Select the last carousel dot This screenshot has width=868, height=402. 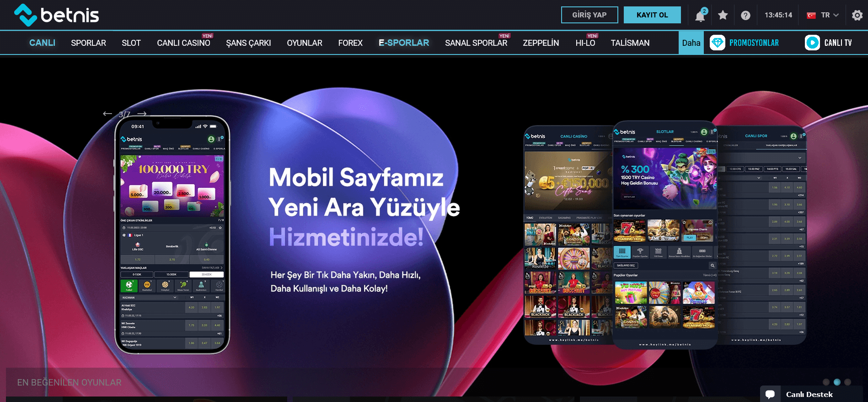click(847, 382)
